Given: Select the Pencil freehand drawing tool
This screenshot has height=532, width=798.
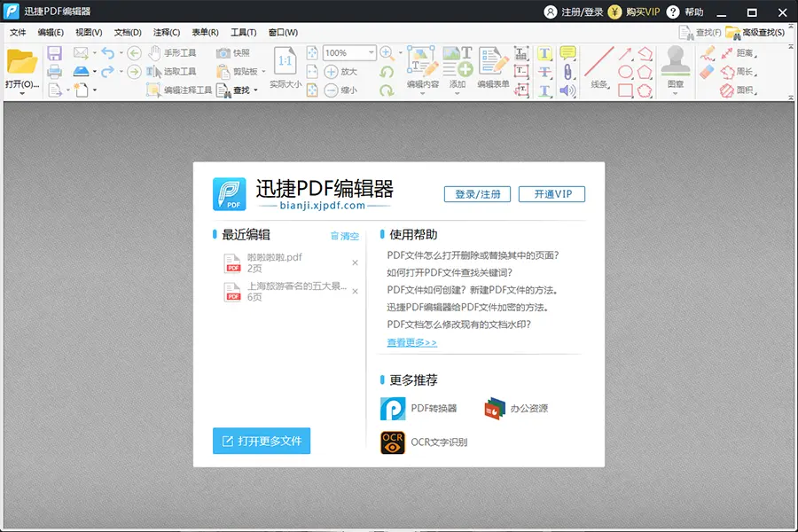Looking at the screenshot, I should [x=707, y=53].
